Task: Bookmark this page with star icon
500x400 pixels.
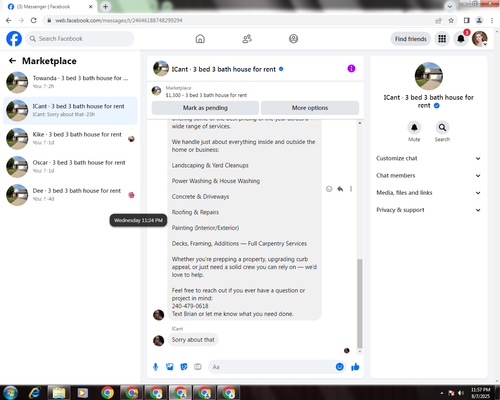Action: coord(451,20)
